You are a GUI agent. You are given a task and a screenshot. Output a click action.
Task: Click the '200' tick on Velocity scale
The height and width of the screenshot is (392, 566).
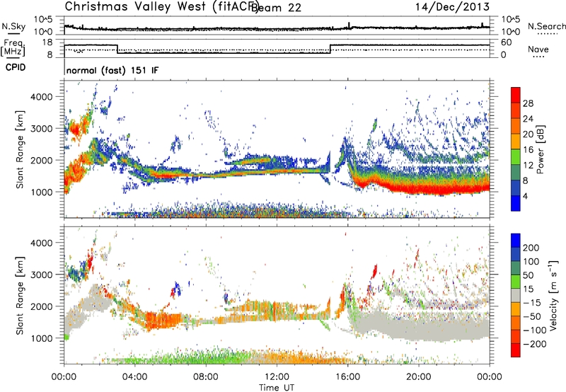click(531, 248)
